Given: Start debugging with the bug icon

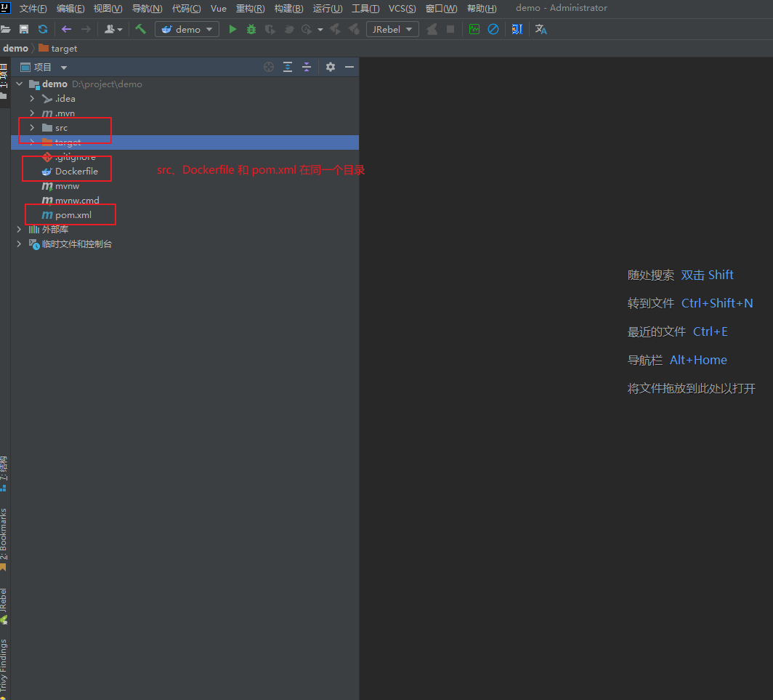Looking at the screenshot, I should [x=251, y=29].
